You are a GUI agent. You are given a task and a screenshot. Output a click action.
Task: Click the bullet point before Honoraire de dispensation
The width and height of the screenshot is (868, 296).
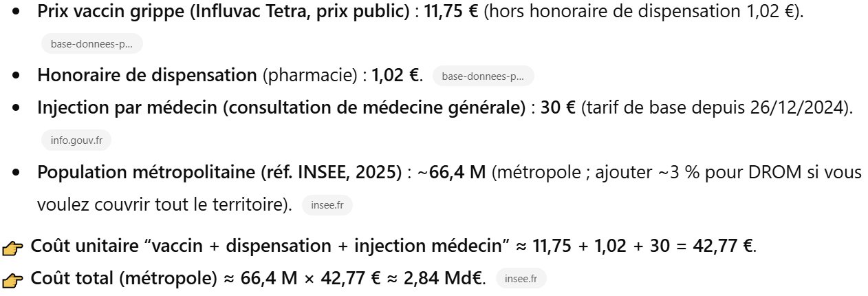click(x=16, y=76)
